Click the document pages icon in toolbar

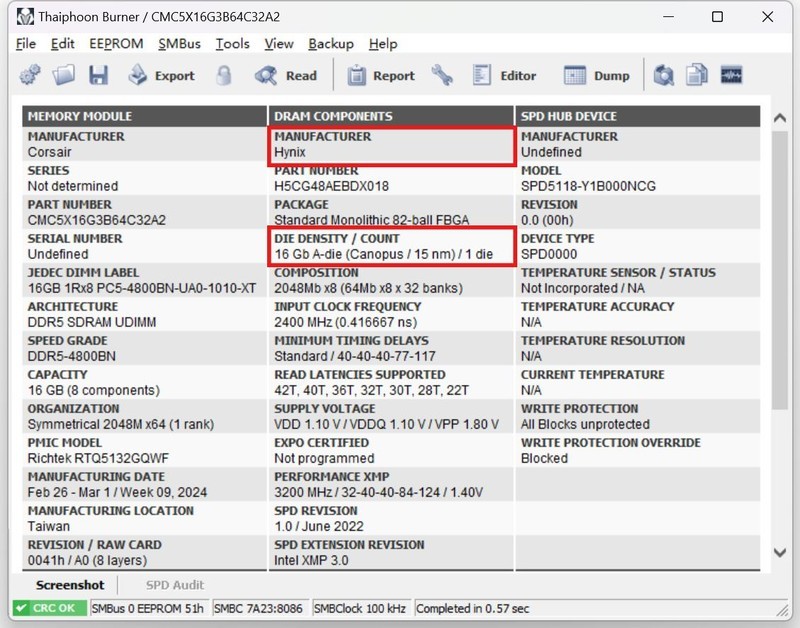pos(697,75)
